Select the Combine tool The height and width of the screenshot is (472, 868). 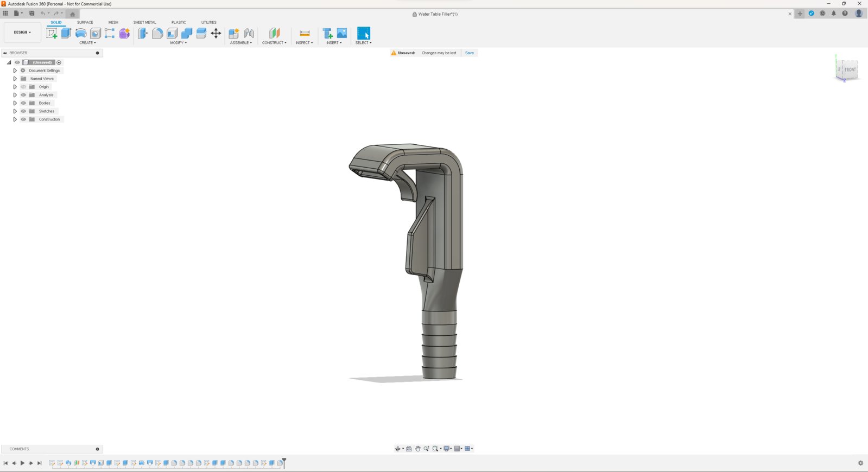pos(187,33)
